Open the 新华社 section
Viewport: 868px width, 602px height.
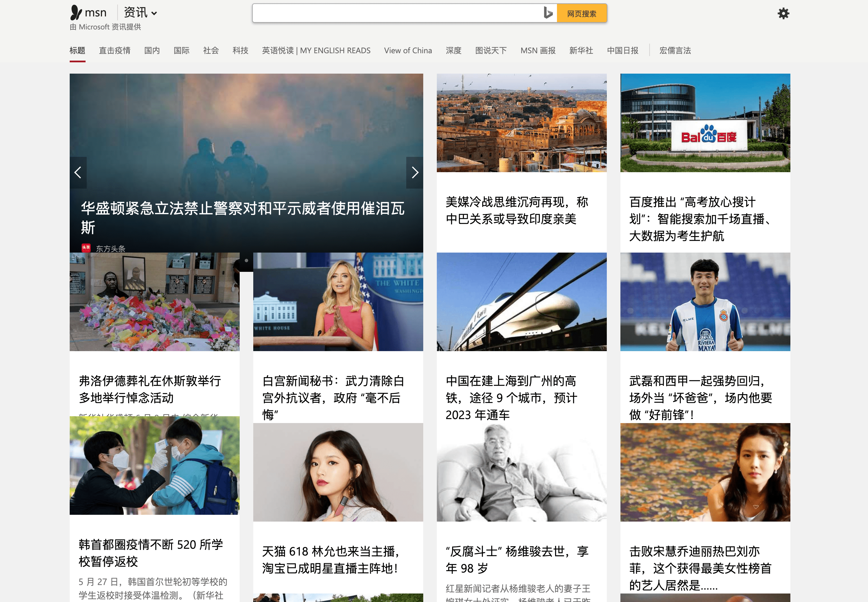(x=581, y=50)
